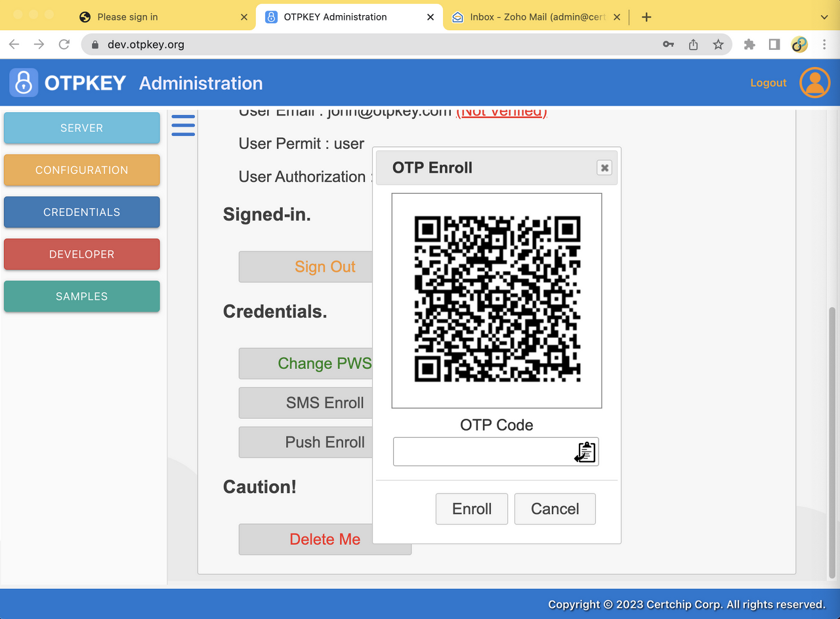Click the Not Verified email link
Viewport: 840px width, 619px height.
(x=501, y=112)
